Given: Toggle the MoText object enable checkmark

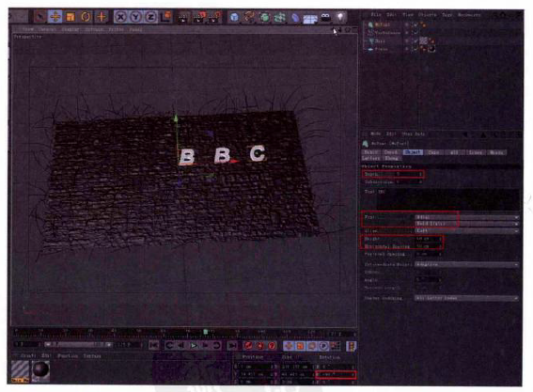Looking at the screenshot, I should point(415,24).
